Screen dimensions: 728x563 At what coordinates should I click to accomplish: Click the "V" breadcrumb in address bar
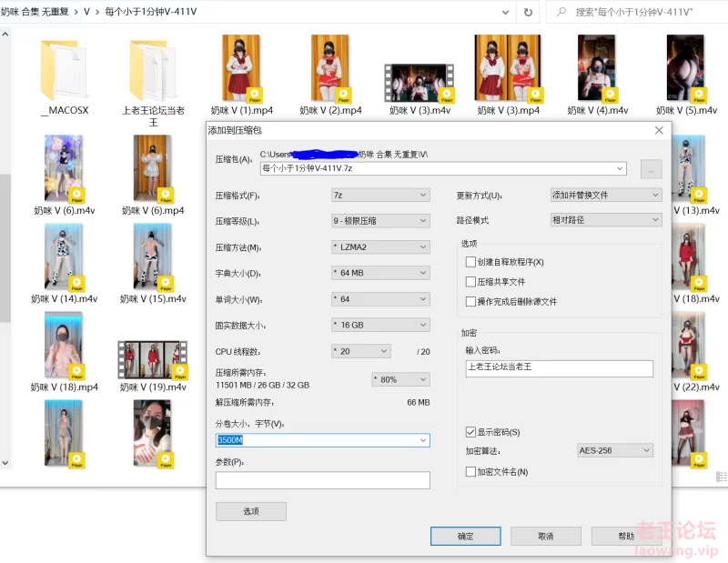click(x=86, y=12)
